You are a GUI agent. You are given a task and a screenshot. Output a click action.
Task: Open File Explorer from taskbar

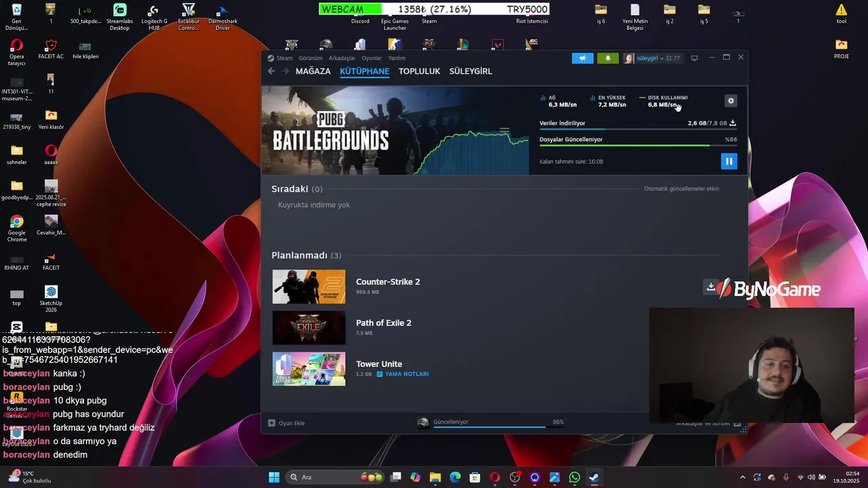pos(435,477)
